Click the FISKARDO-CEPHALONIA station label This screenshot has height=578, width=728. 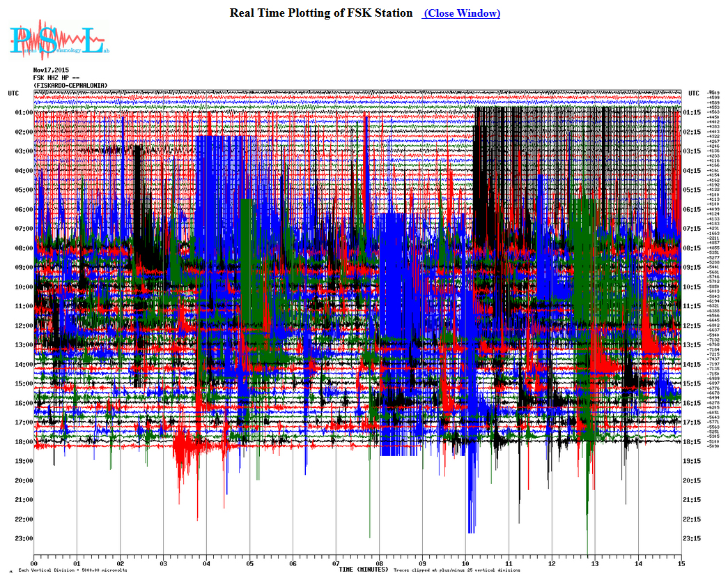tap(70, 85)
